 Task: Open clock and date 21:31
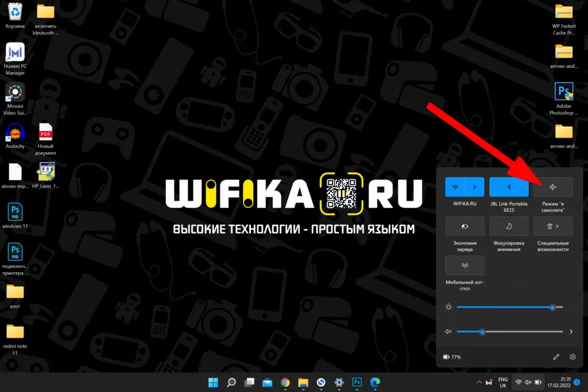[x=559, y=382]
